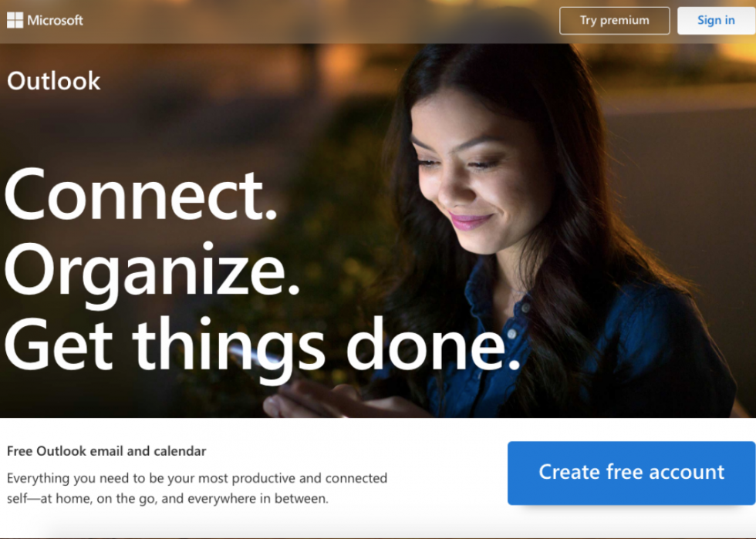Select the "Free Outlook email and calendar" heading
This screenshot has height=539, width=756.
(106, 451)
